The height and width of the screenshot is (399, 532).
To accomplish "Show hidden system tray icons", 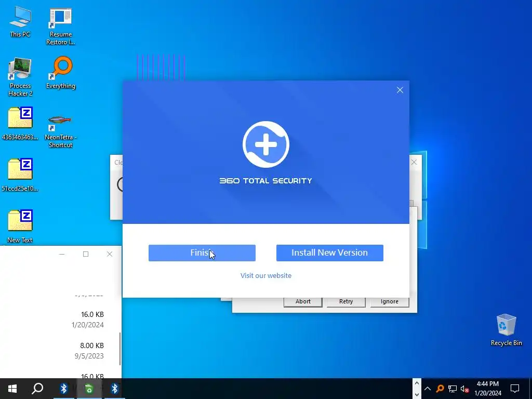I will (428, 389).
